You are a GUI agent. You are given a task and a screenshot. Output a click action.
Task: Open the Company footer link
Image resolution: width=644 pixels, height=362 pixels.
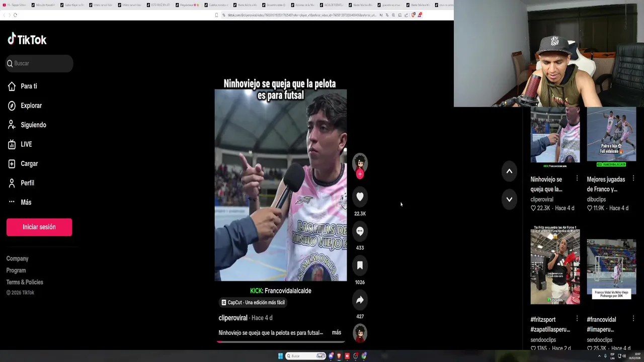(x=17, y=258)
